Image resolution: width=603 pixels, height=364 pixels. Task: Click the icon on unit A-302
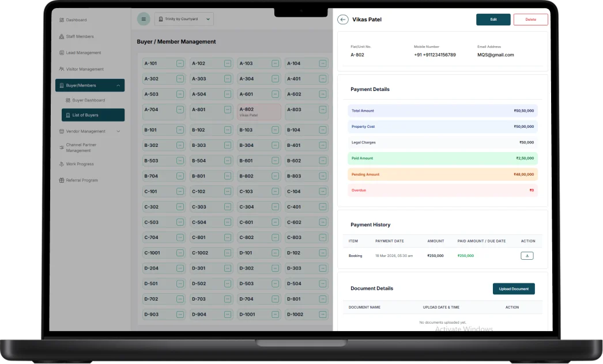(180, 79)
